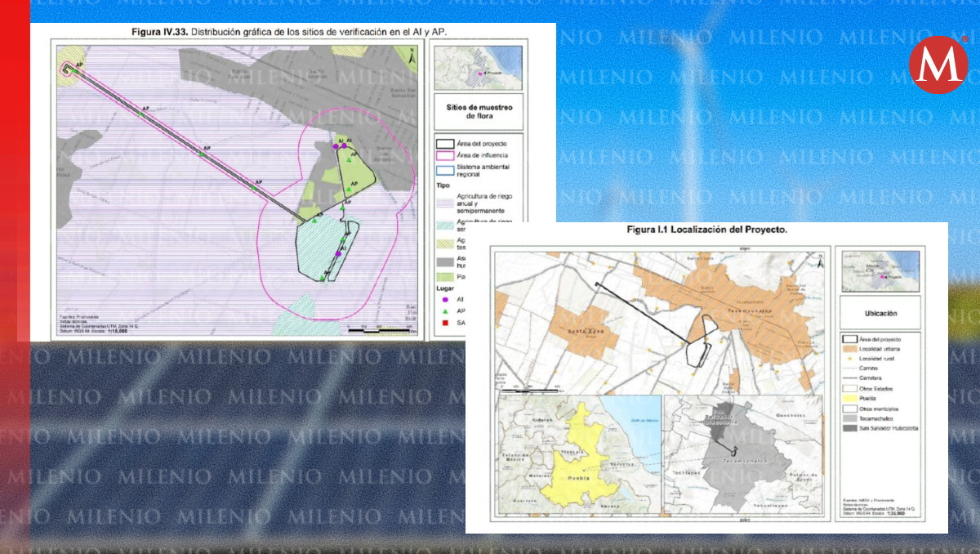Click the Ubicación title box
The height and width of the screenshot is (554, 980).
tap(879, 312)
